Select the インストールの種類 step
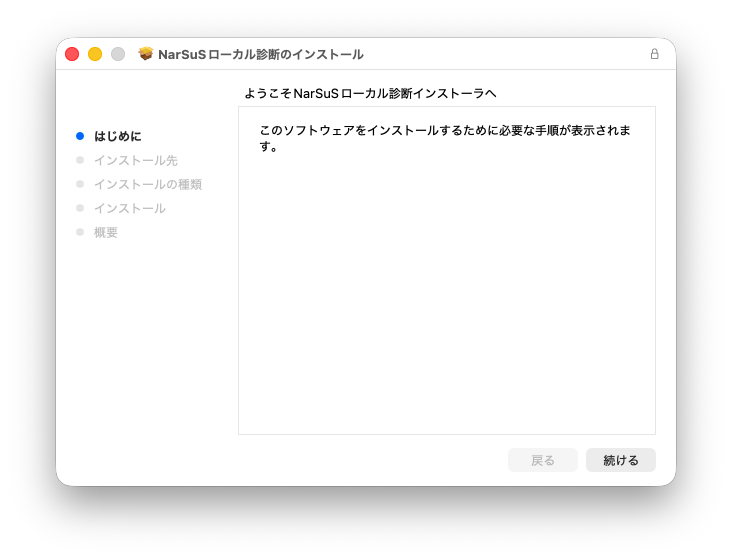 tap(148, 184)
